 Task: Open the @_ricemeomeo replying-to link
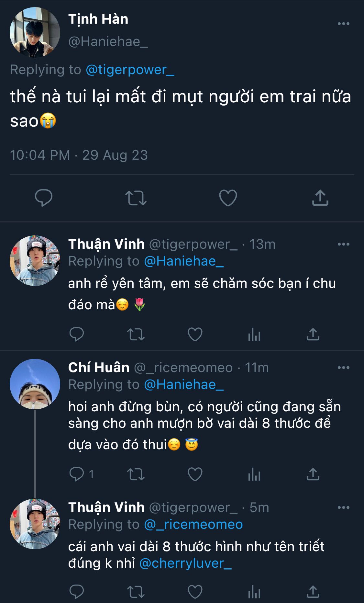(x=193, y=525)
